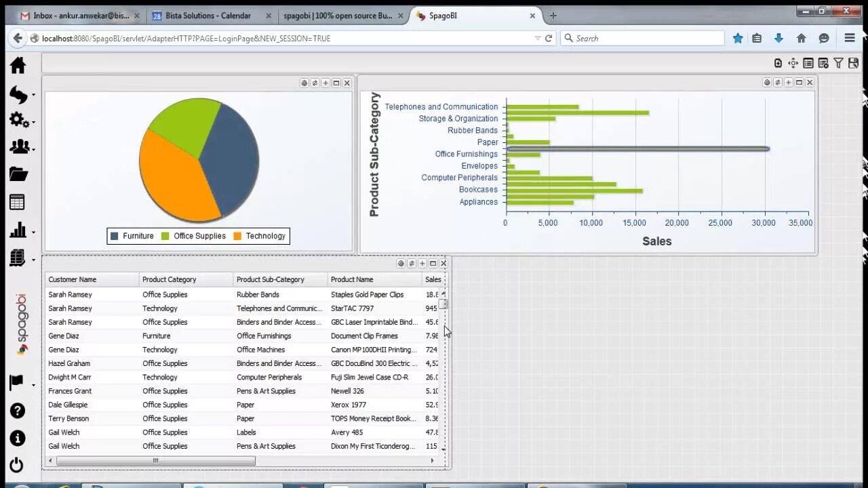Click the save cockpit toolbar icon
The image size is (868, 488).
pyautogui.click(x=853, y=63)
